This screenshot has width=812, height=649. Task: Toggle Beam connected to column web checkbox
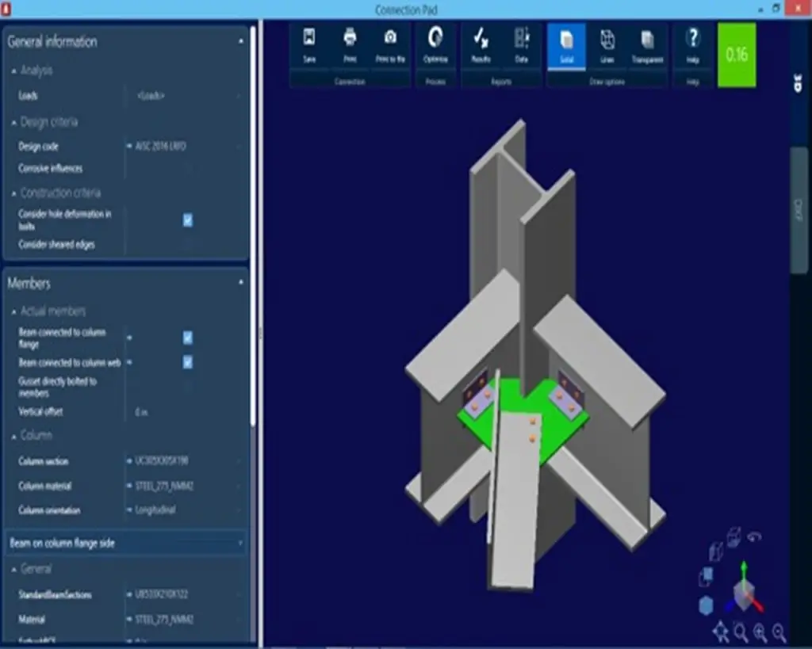[x=188, y=362]
